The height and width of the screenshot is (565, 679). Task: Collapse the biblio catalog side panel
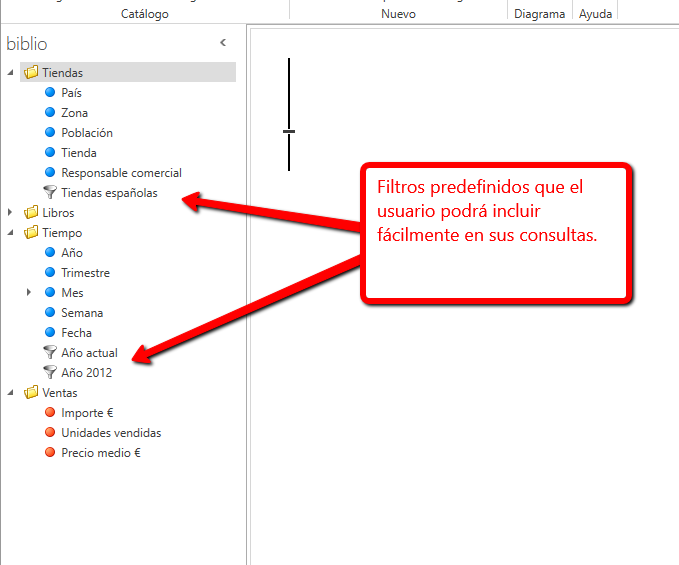(222, 43)
